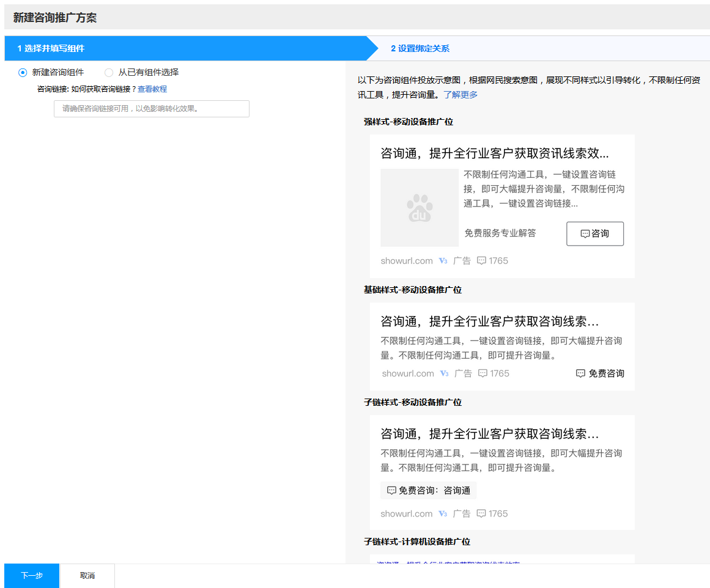Image resolution: width=710 pixels, height=588 pixels.
Task: Click the 免费咨询：咨询通 sublink chip
Action: (x=428, y=490)
